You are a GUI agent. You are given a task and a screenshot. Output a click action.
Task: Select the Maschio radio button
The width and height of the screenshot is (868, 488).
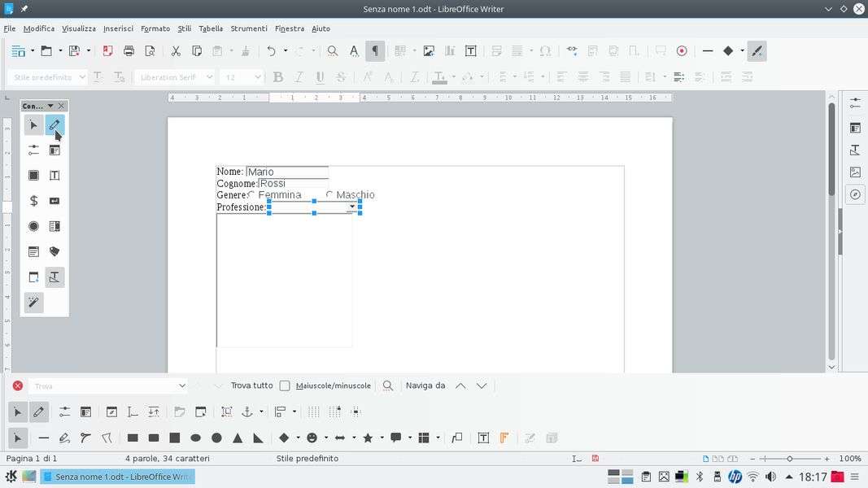point(329,194)
